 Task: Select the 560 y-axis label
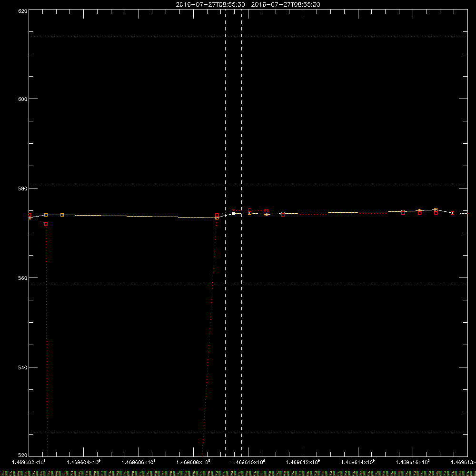point(23,278)
